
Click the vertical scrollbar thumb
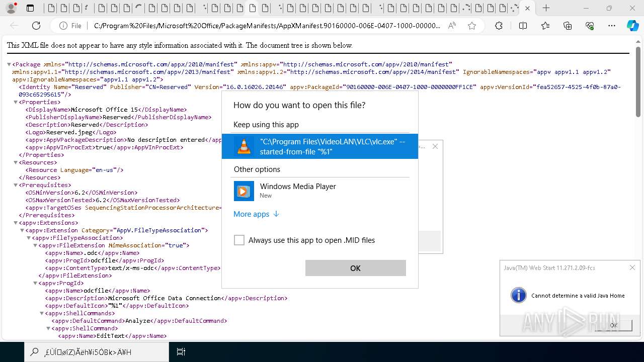(x=638, y=82)
